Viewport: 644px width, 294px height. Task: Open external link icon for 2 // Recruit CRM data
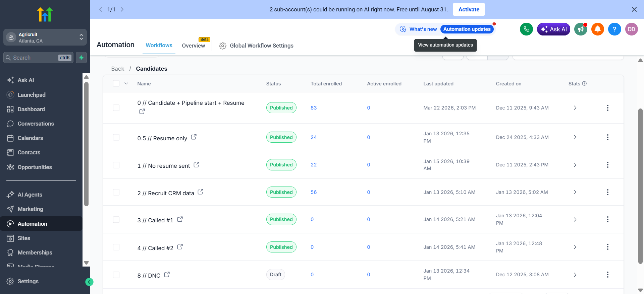coord(201,192)
